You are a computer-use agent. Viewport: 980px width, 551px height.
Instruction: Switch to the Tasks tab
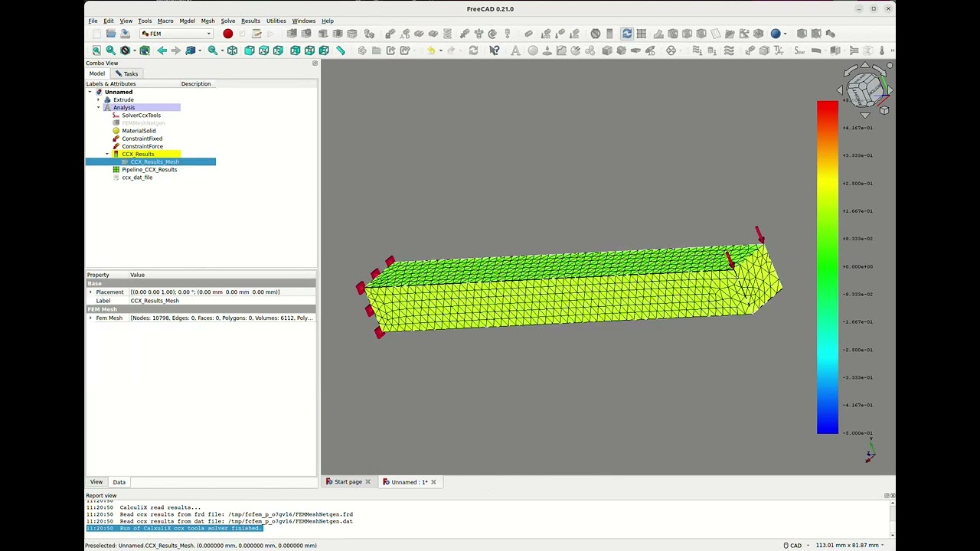coord(126,73)
